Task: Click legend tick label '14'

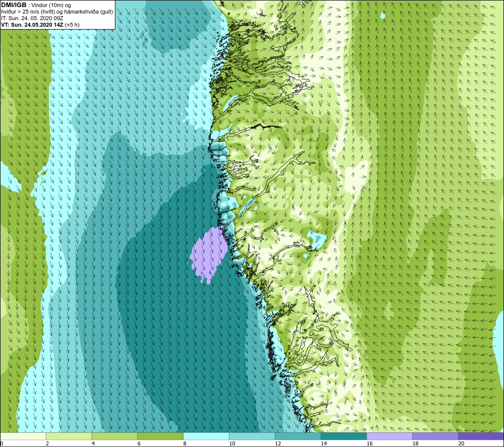Action: [324, 444]
